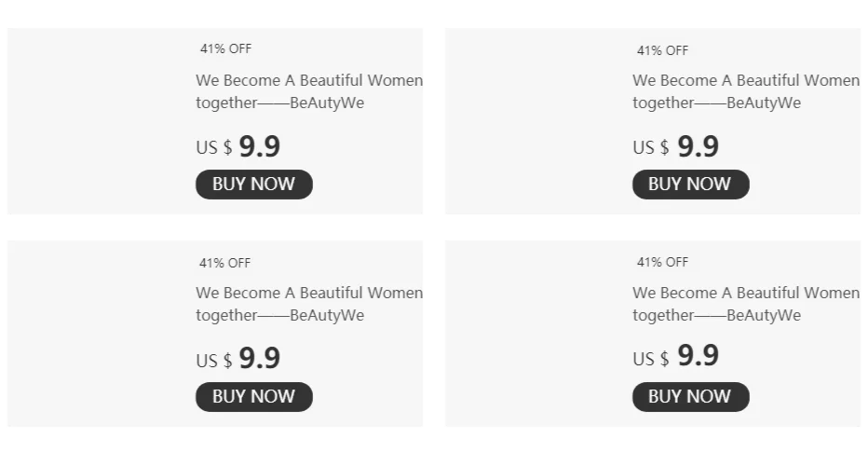Screen dimensions: 868x452
Task: Select BUY NOW in the bottom-right card
Action: click(690, 397)
